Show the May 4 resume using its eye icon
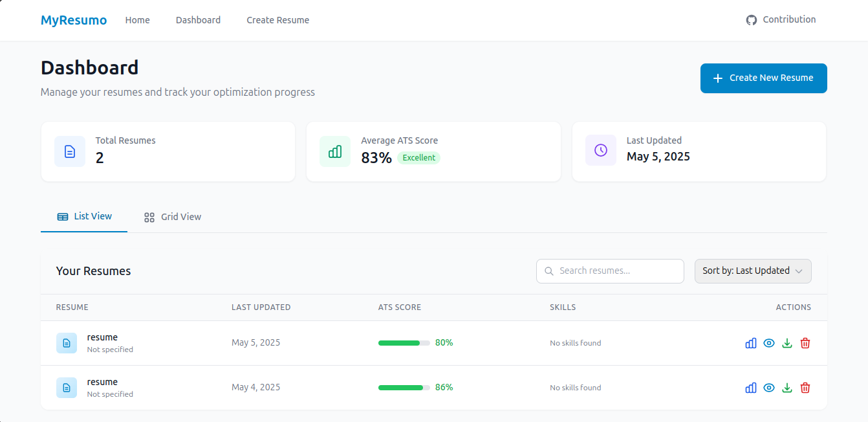The height and width of the screenshot is (422, 868). coord(768,387)
